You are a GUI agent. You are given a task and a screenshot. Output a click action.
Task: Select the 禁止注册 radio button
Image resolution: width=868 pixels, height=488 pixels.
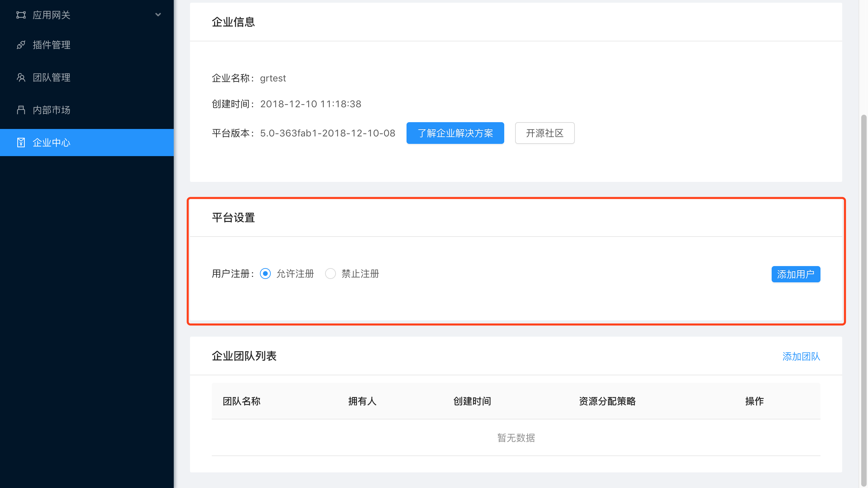(331, 274)
